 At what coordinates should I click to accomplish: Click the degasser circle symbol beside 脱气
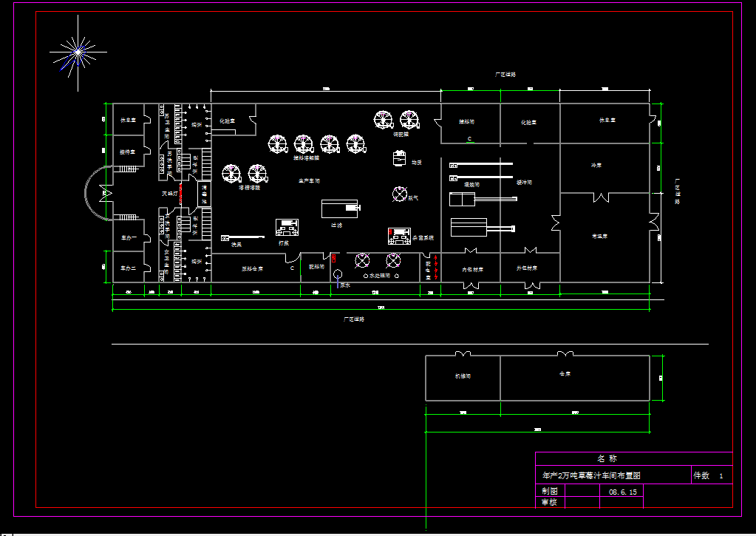(x=400, y=194)
